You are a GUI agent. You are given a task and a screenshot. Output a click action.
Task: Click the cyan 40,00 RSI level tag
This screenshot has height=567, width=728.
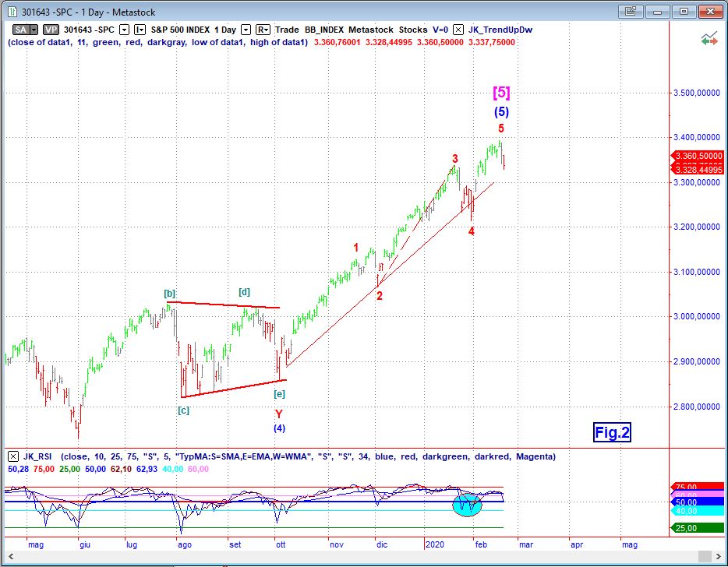click(x=698, y=511)
